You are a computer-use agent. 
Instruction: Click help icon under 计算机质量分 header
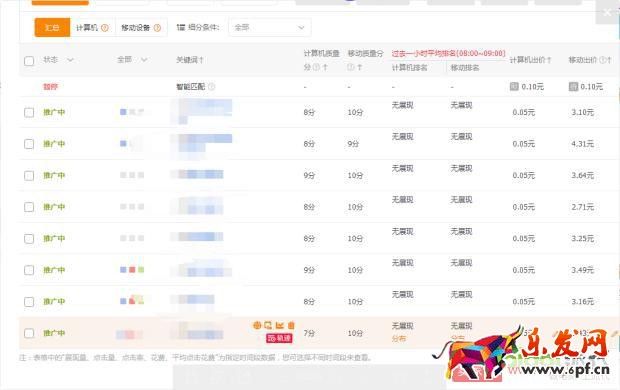point(316,68)
